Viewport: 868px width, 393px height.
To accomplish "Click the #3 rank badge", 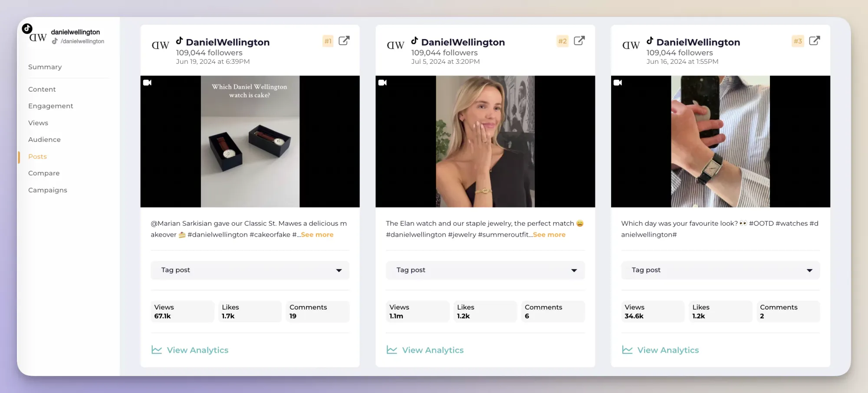I will (798, 41).
